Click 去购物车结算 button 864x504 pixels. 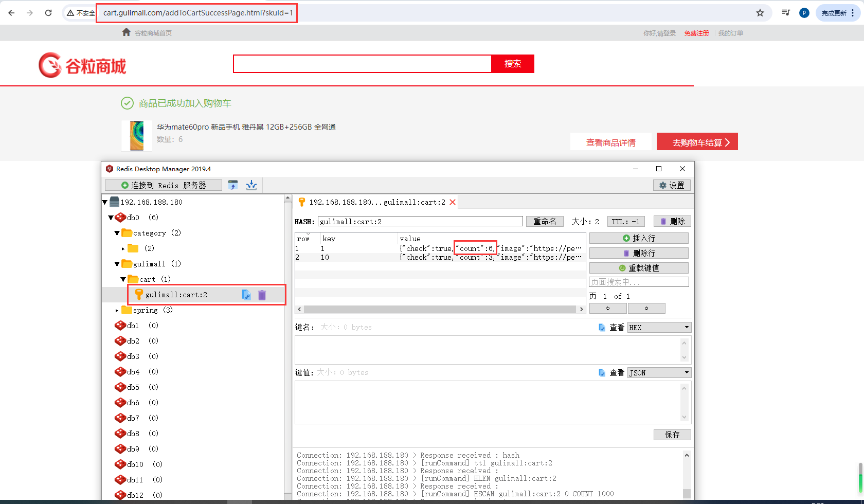click(697, 142)
